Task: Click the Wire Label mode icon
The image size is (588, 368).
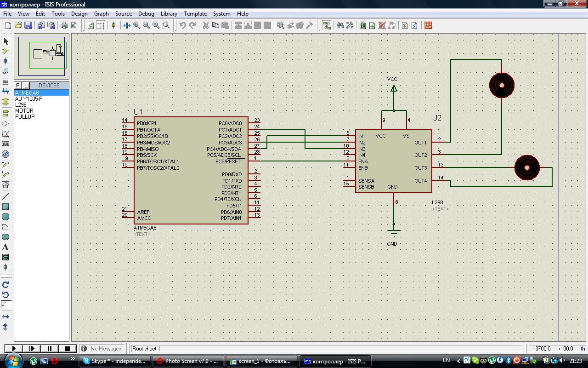Action: tap(6, 71)
